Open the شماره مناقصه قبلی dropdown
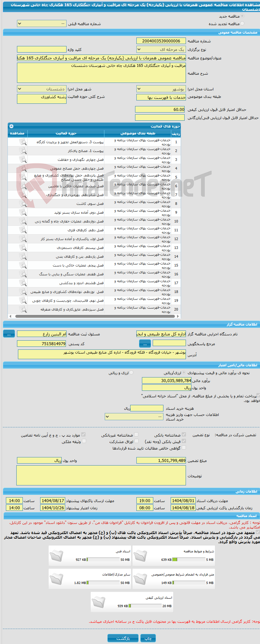260x644 pixels. (41, 24)
